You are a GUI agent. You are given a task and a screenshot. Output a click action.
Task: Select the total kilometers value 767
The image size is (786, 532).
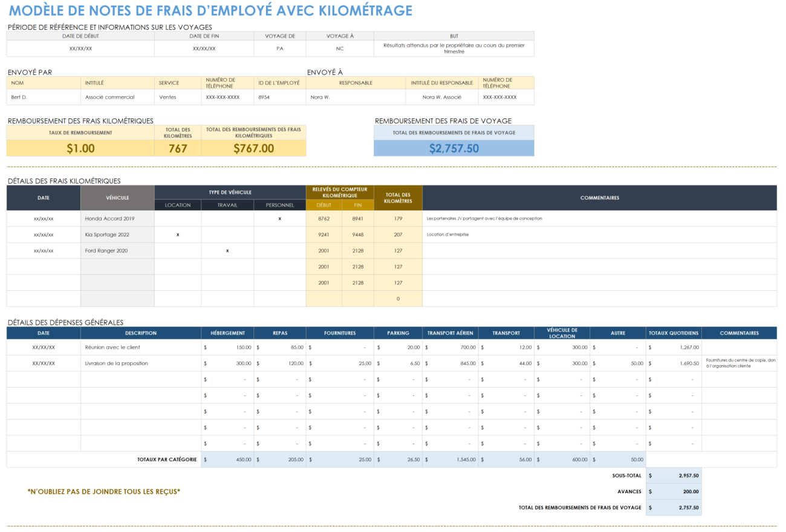click(x=178, y=148)
